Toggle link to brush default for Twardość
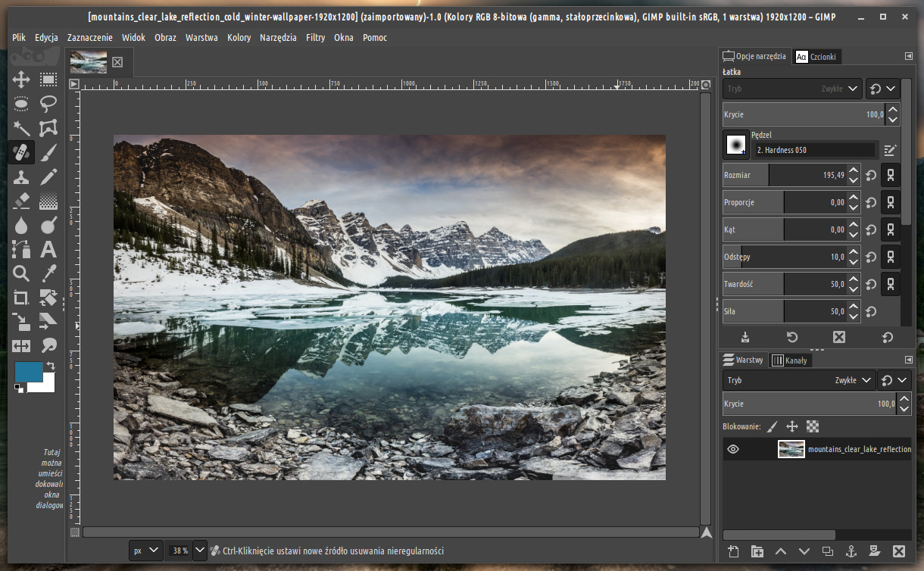Screen dimensions: 924x571 coord(891,284)
